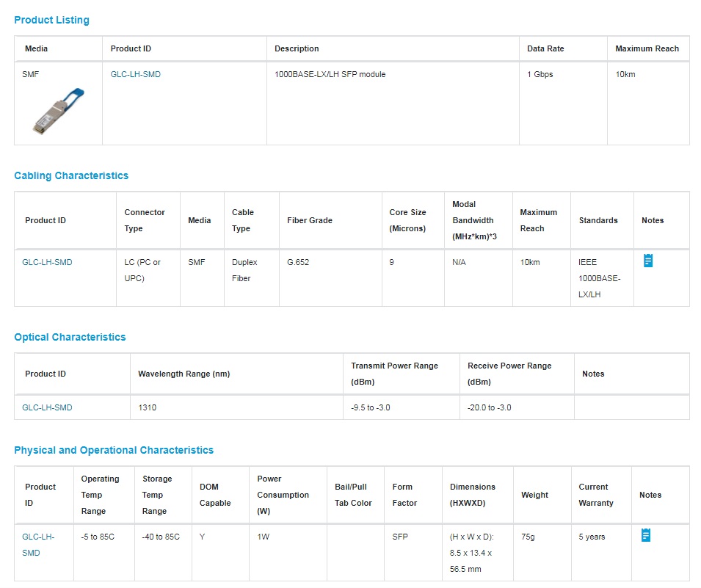
Task: Open notes icon in Physical Characteristics row
Action: tap(645, 535)
